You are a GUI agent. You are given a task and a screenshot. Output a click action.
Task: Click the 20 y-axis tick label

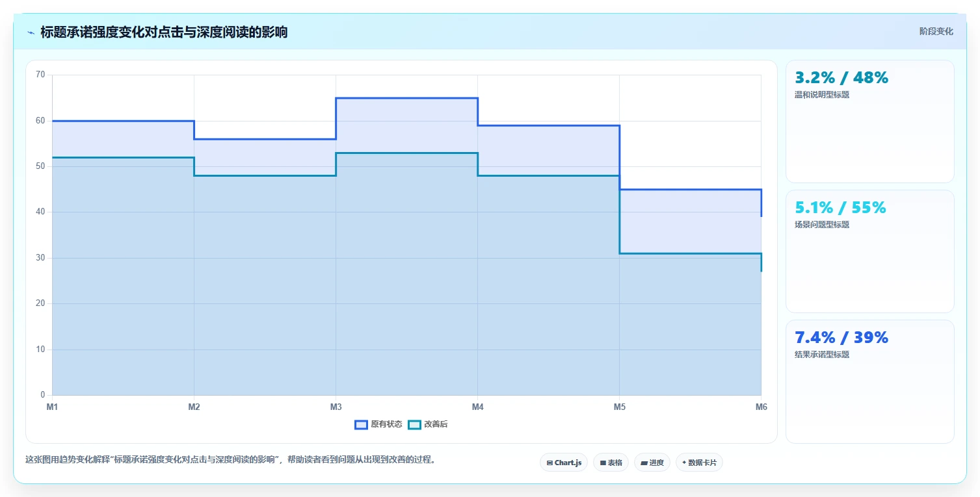coord(40,303)
